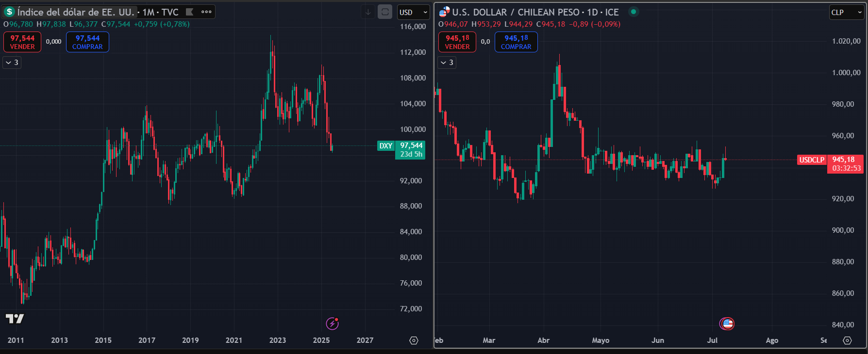Open the USD currency dropdown
The height and width of the screenshot is (354, 868).
point(413,12)
